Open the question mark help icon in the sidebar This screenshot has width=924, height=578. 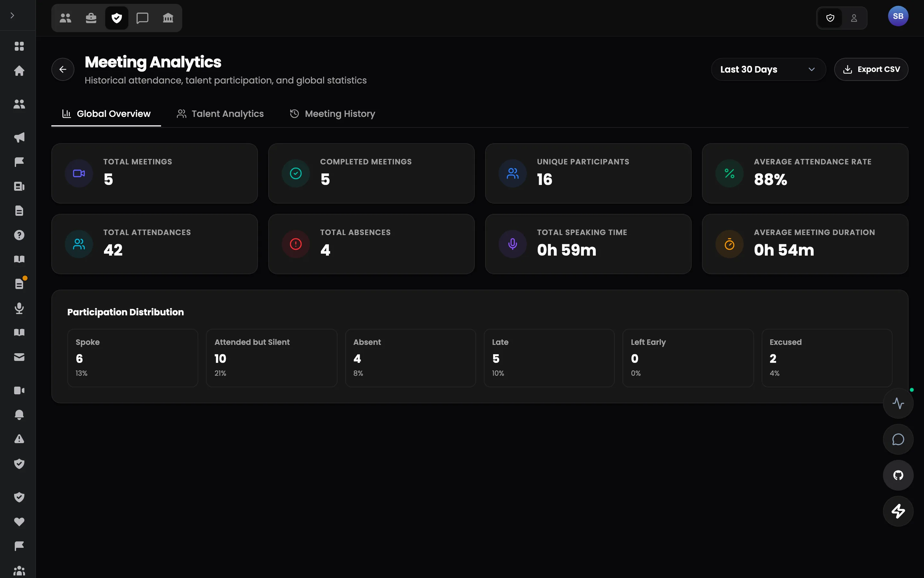[19, 235]
